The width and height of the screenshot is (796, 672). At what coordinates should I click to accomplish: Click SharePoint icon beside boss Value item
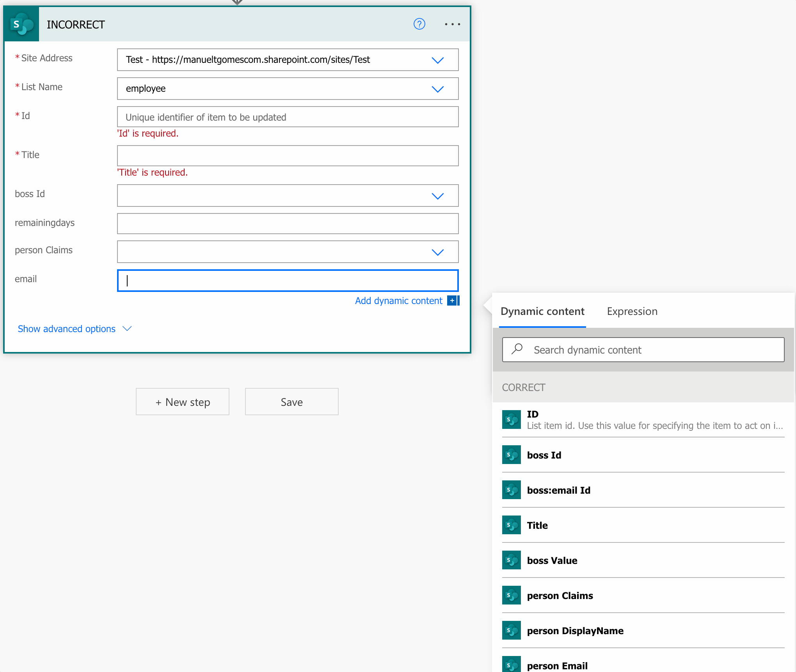(x=511, y=560)
